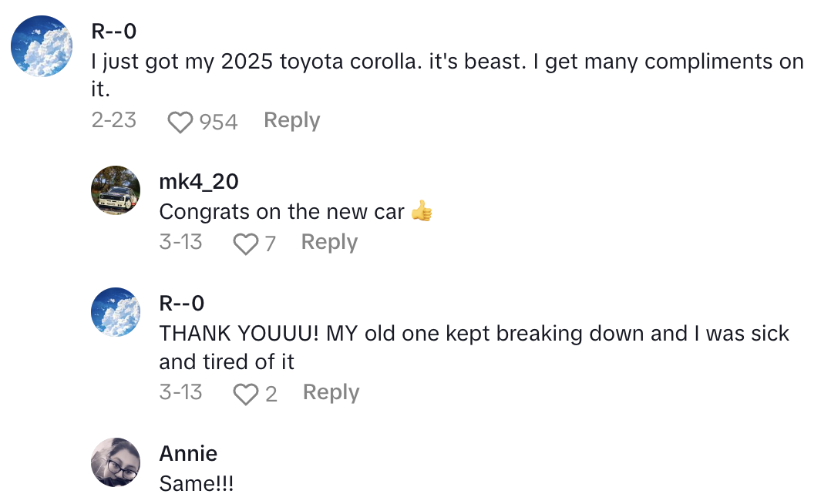Reply to the toyota corolla comment
Screen dimensions: 831x504
pyautogui.click(x=291, y=121)
